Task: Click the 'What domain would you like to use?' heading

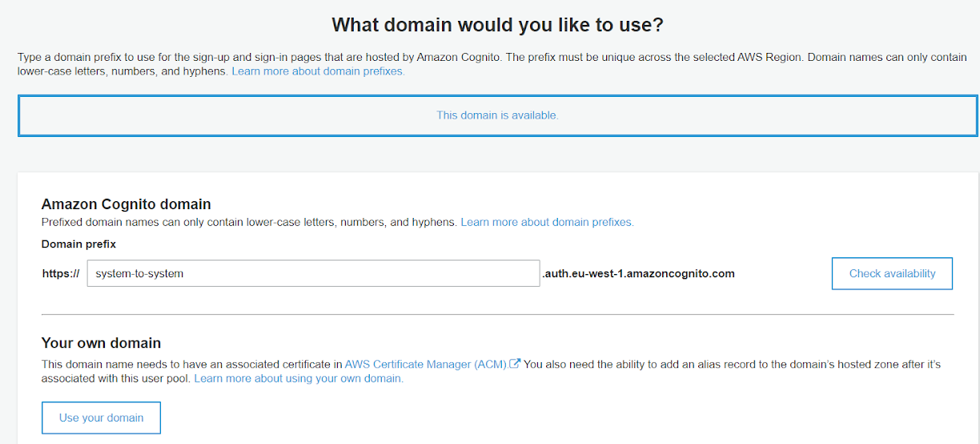Action: [497, 25]
